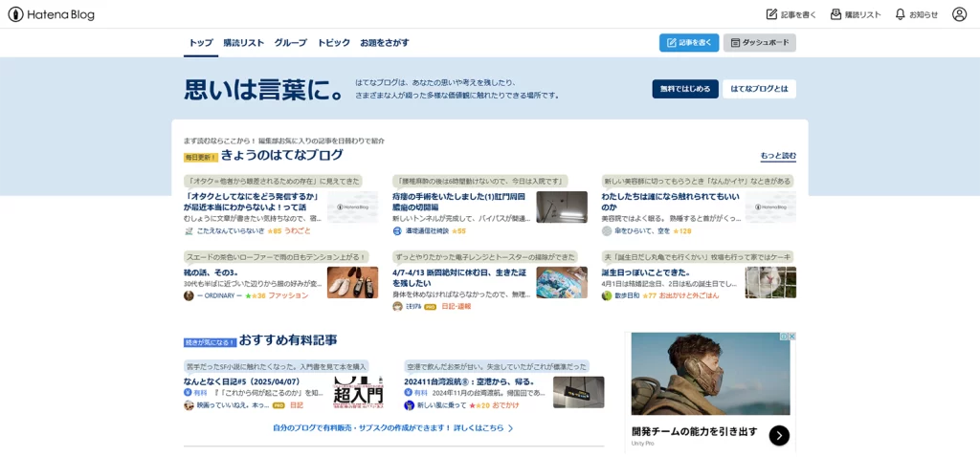Click the 無料ではじめる button
980x457 pixels.
[x=684, y=89]
